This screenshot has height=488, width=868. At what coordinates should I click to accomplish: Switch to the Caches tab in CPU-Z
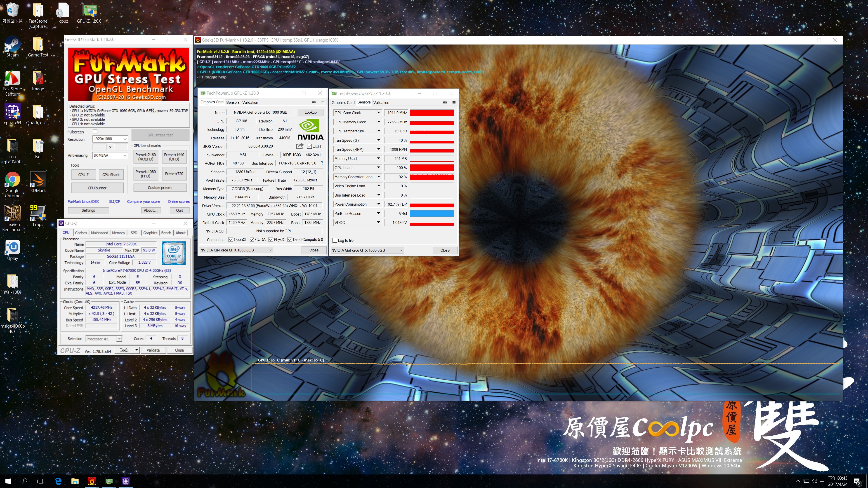(x=81, y=233)
